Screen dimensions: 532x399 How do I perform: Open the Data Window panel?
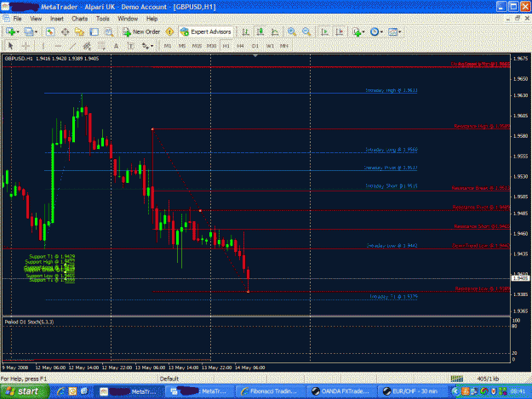coord(65,31)
